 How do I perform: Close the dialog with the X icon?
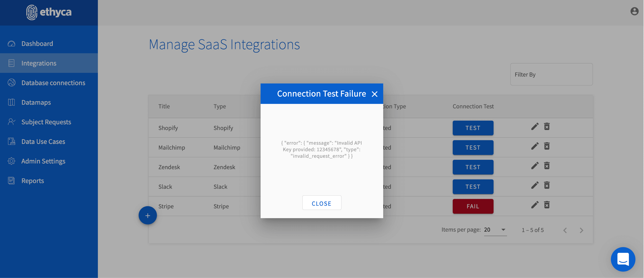coord(374,94)
